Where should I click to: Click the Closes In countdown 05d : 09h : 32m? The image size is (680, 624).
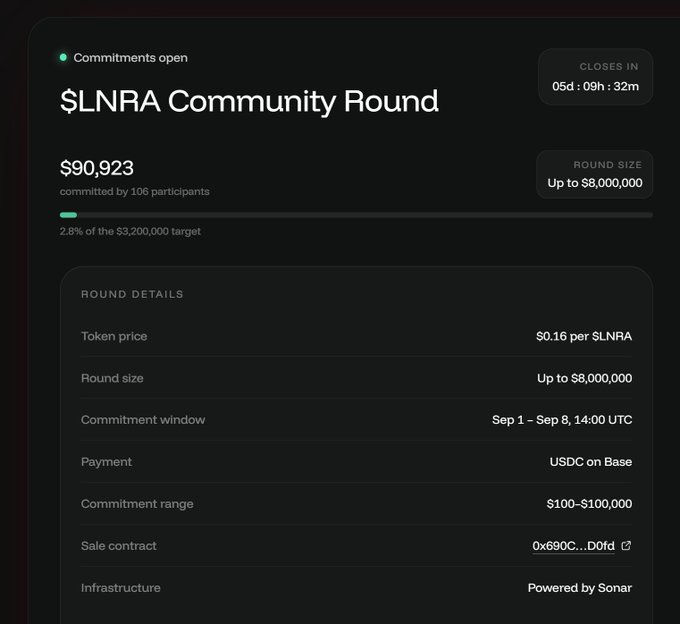(595, 86)
